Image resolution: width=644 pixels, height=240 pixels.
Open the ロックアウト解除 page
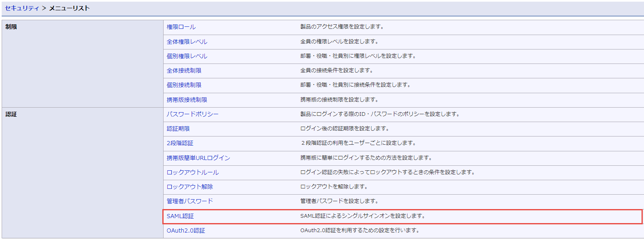coord(190,187)
